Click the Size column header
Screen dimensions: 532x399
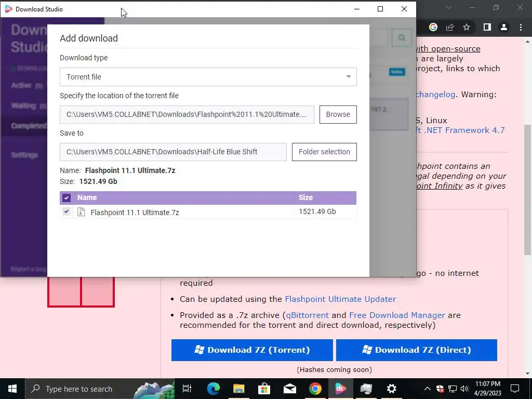click(305, 197)
